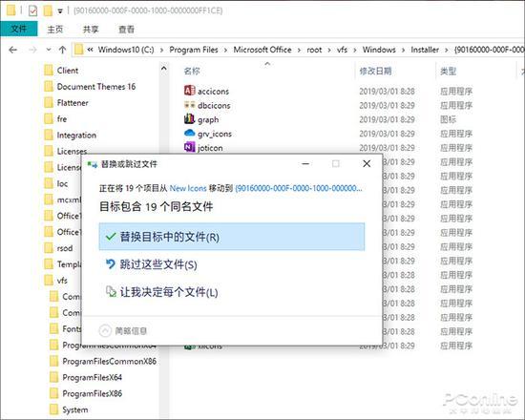The image size is (525, 420).
Task: Click the properties checkmark quick access icon
Action: click(32, 11)
